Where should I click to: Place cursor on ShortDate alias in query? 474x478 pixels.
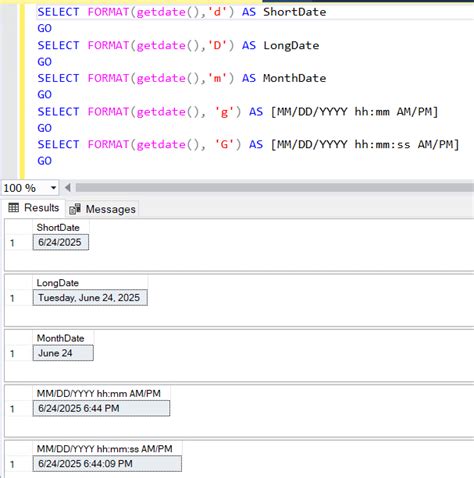pyautogui.click(x=295, y=12)
